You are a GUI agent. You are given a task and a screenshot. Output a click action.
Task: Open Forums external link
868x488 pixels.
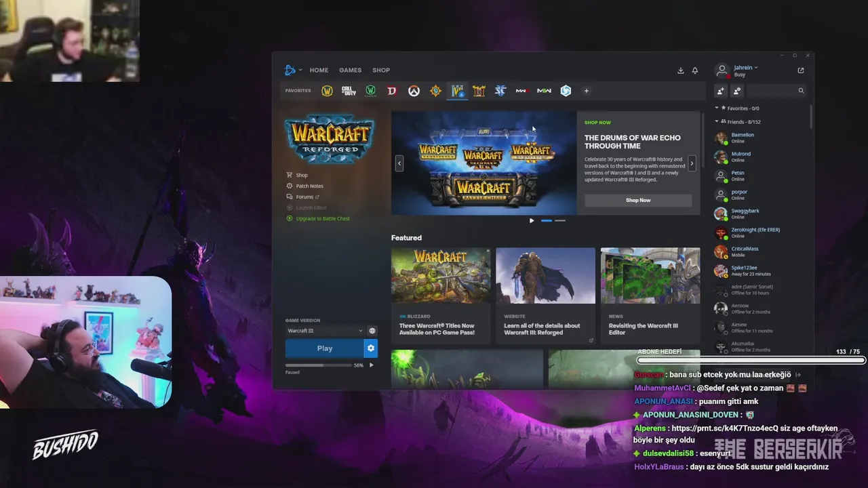pos(303,197)
